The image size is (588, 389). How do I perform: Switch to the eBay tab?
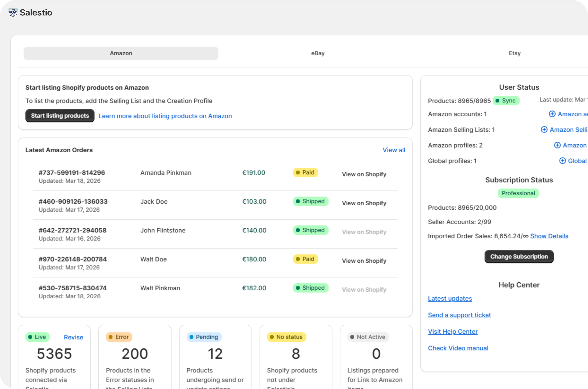tap(318, 53)
